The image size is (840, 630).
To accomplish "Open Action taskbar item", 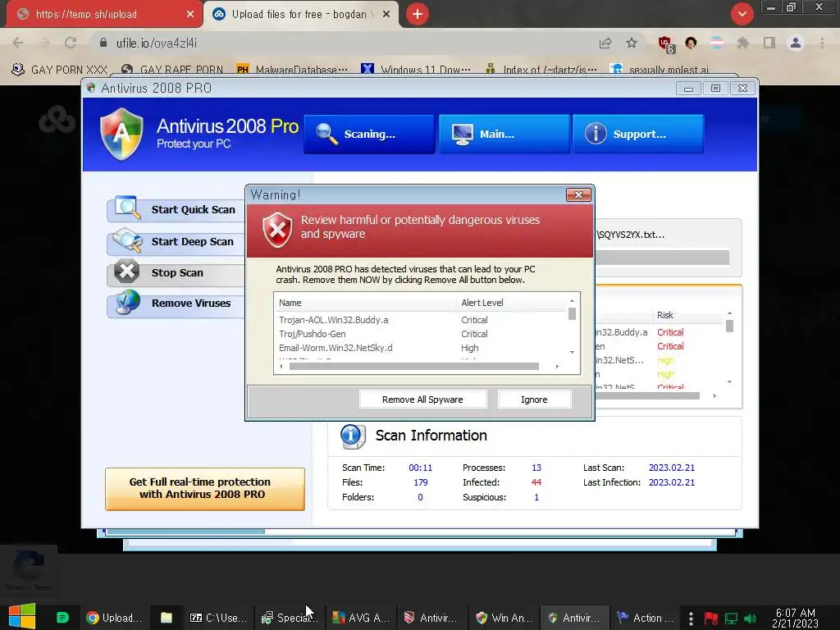I will [645, 618].
